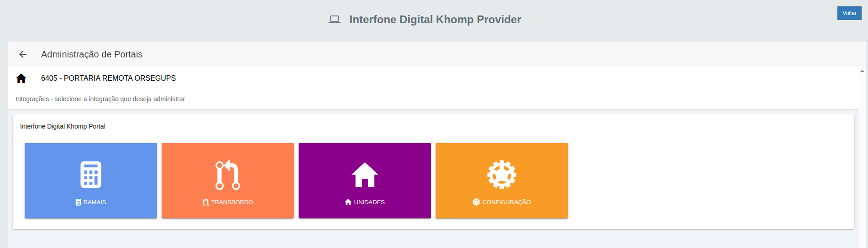Screen dimensions: 868x248
Task: Click the Interfone Digital Khomp Portal title
Action: click(x=63, y=126)
